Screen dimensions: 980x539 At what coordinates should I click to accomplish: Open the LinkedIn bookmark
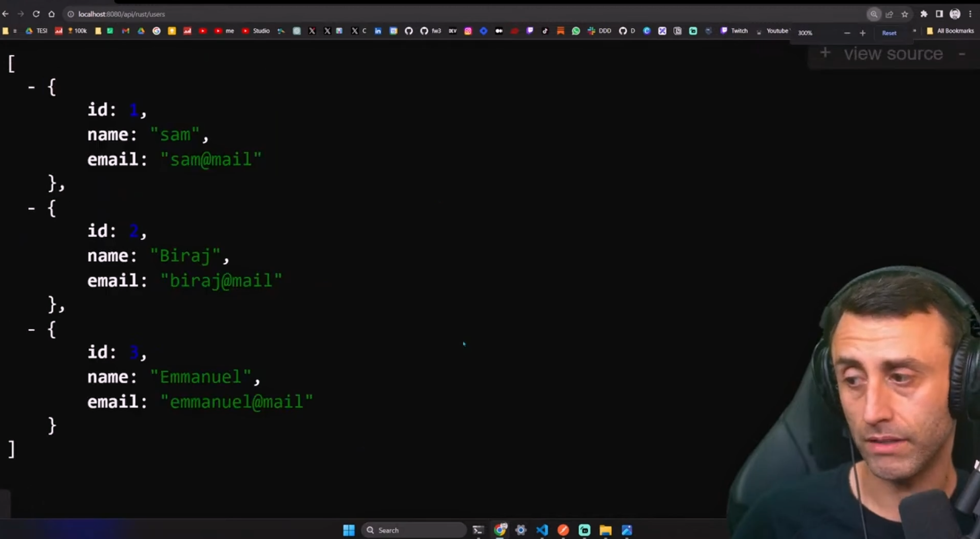click(x=378, y=31)
